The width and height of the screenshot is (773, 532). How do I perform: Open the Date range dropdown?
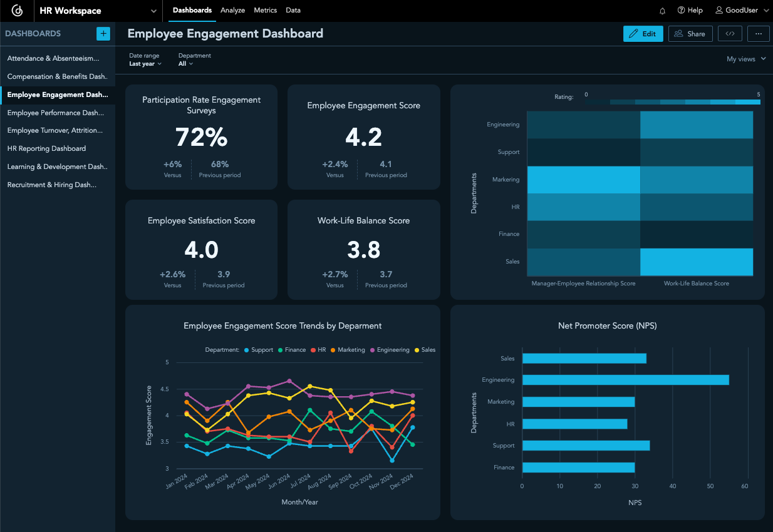click(x=145, y=63)
